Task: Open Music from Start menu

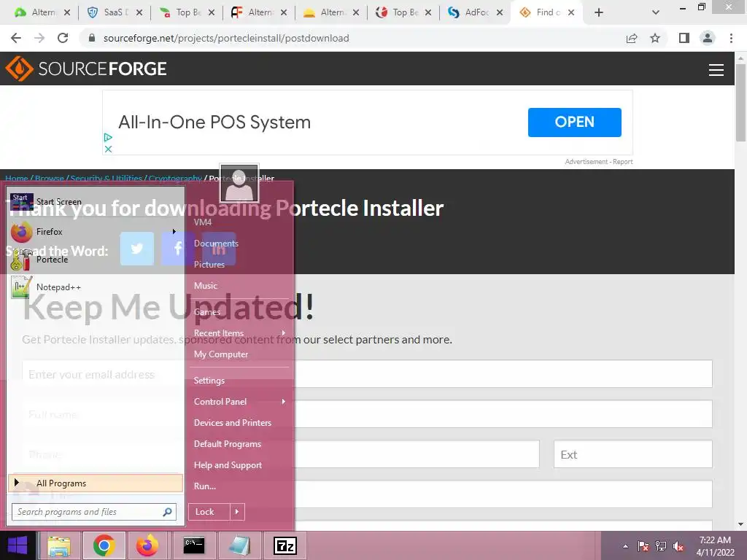Action: [206, 286]
